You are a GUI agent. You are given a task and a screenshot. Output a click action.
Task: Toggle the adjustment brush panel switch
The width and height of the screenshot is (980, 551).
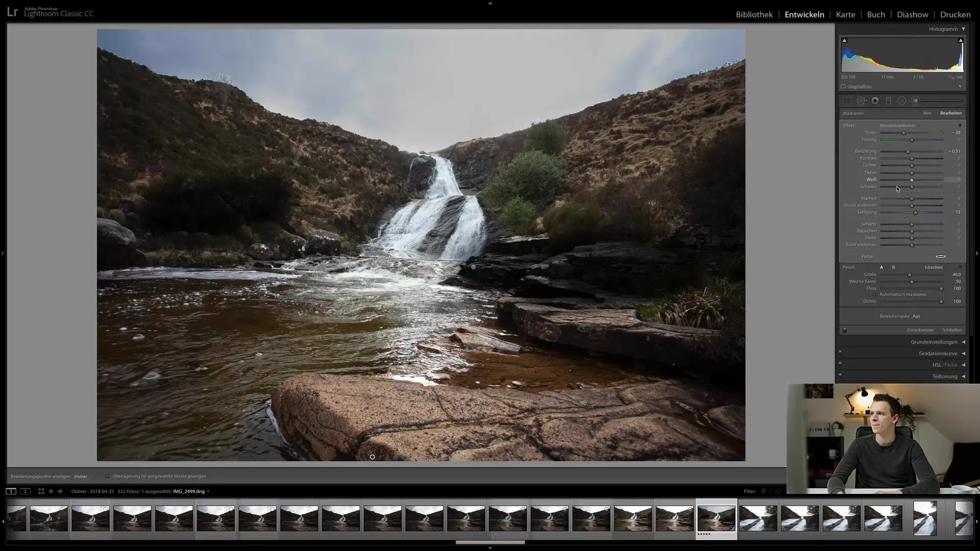[845, 330]
